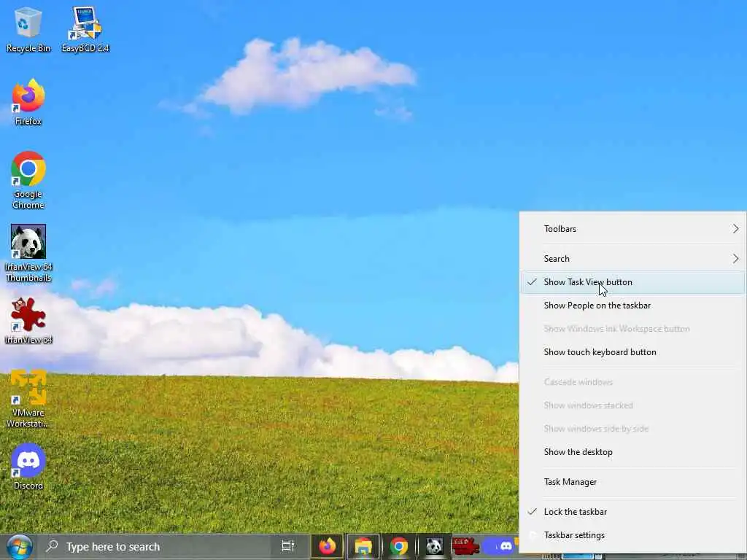Toggle Lock the taskbar option
The width and height of the screenshot is (747, 560).
click(x=632, y=511)
